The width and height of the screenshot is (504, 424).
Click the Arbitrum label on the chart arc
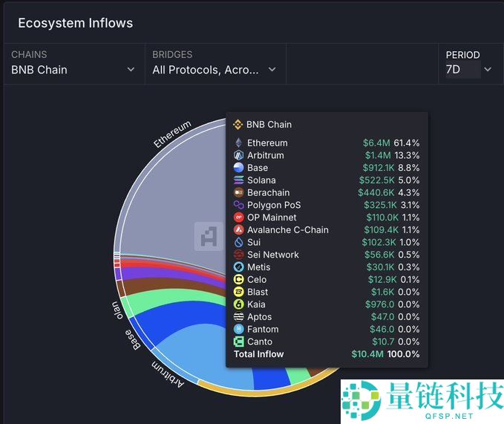point(168,374)
